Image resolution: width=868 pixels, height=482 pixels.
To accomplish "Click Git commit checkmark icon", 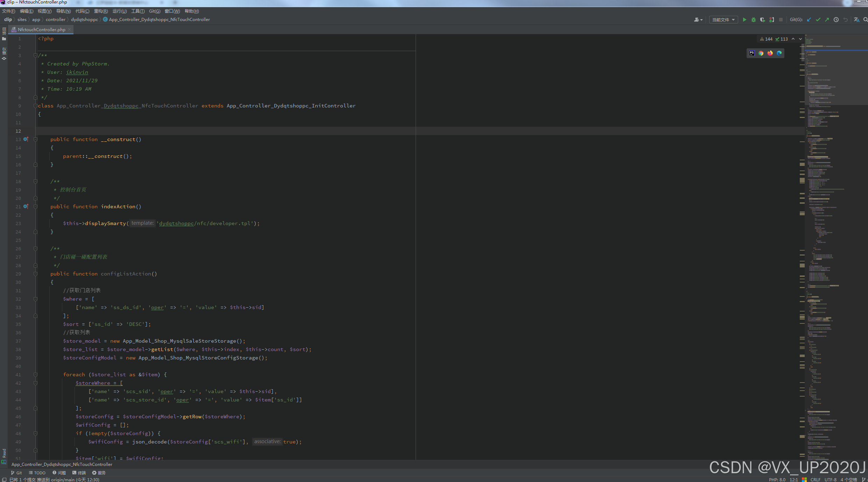I will tap(818, 20).
